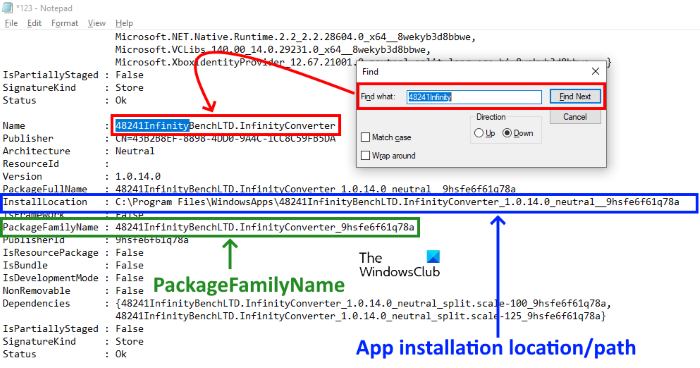Click the InstallLocation label text
The image size is (700, 368).
point(45,202)
